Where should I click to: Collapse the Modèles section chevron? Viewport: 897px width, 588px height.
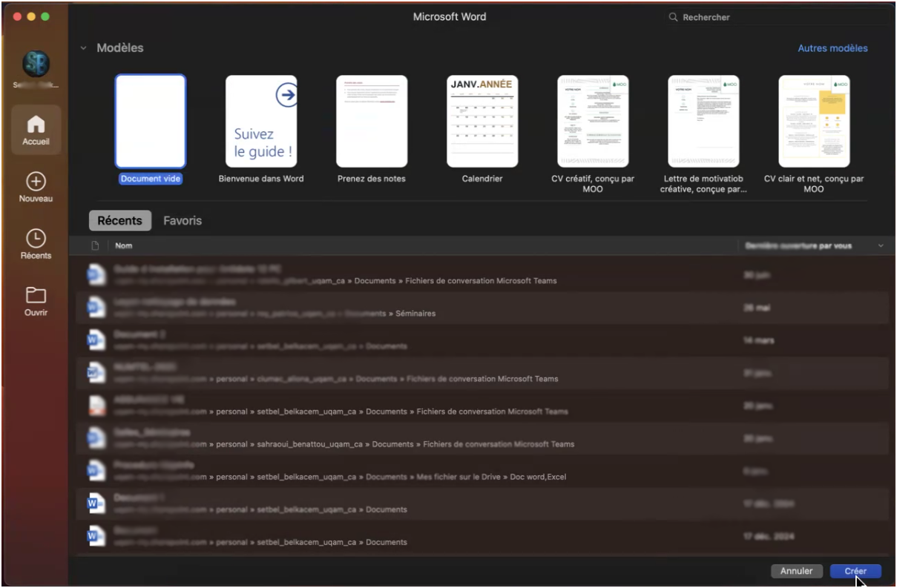83,48
